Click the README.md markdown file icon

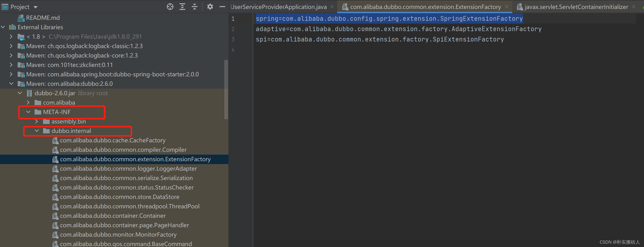click(x=21, y=18)
